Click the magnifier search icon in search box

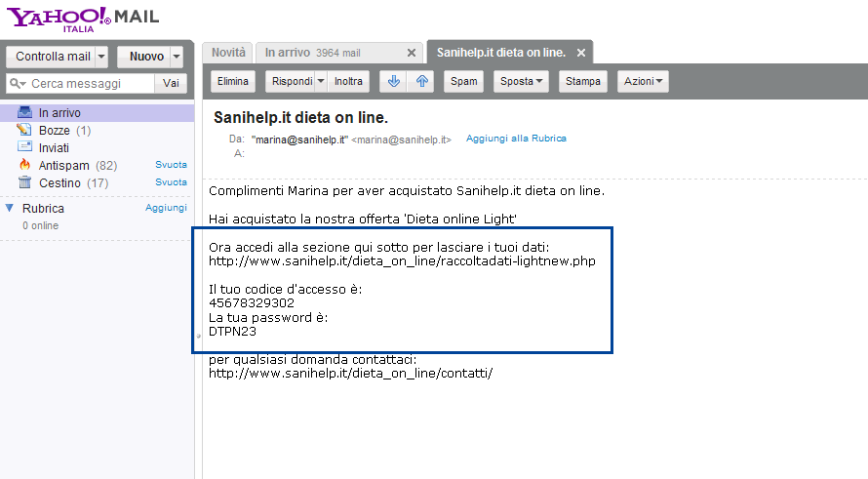18,84
